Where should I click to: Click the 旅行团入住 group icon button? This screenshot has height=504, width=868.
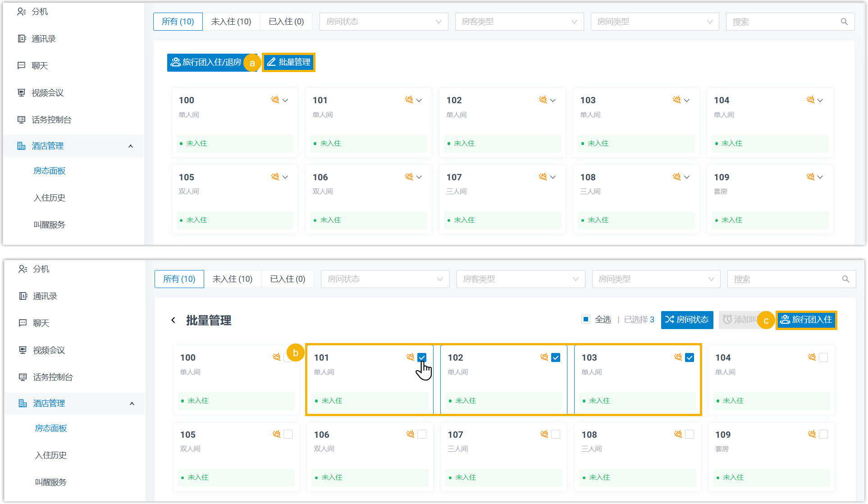pyautogui.click(x=806, y=320)
